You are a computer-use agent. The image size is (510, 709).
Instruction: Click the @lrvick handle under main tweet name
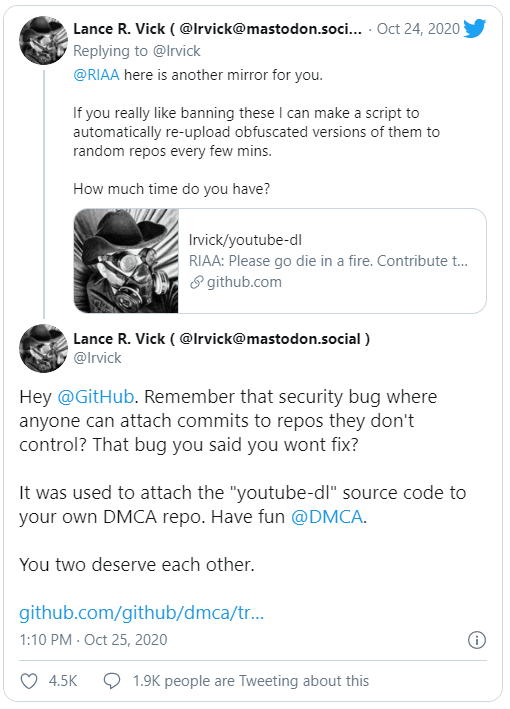[x=97, y=358]
